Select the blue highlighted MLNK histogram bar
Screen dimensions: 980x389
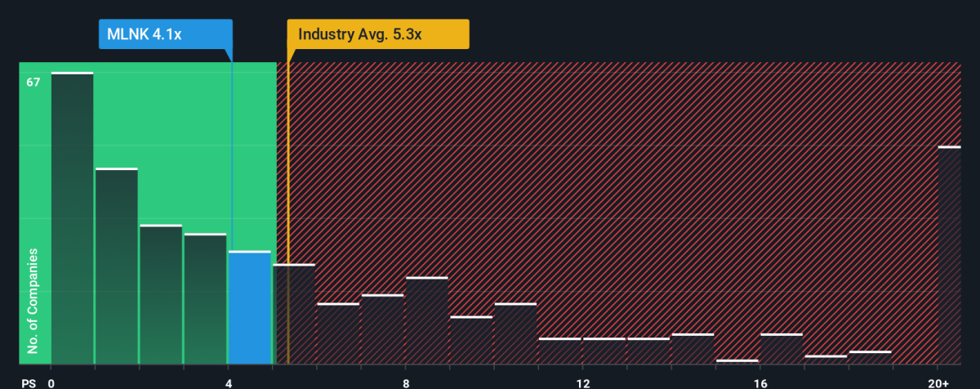coord(249,307)
